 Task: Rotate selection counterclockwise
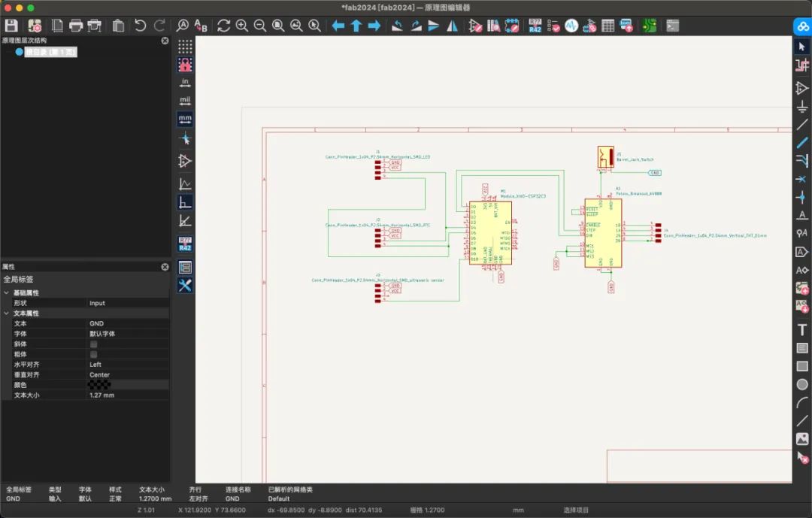[397, 26]
